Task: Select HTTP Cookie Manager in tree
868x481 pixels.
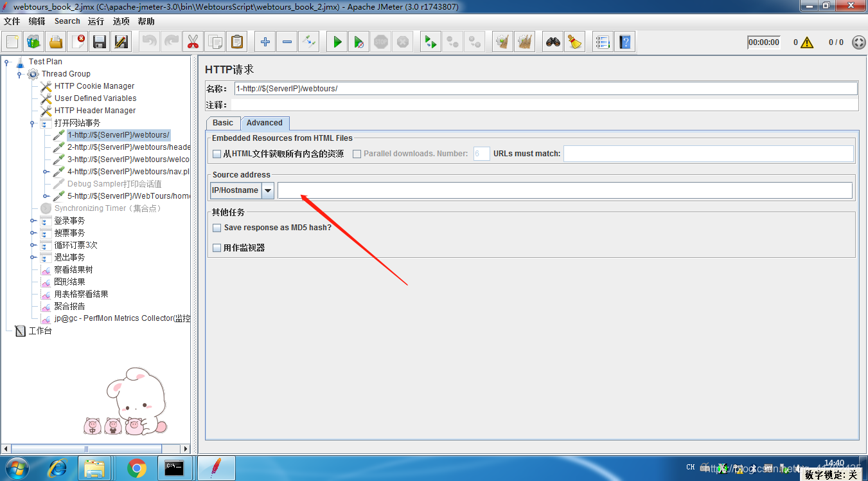Action: (x=94, y=86)
